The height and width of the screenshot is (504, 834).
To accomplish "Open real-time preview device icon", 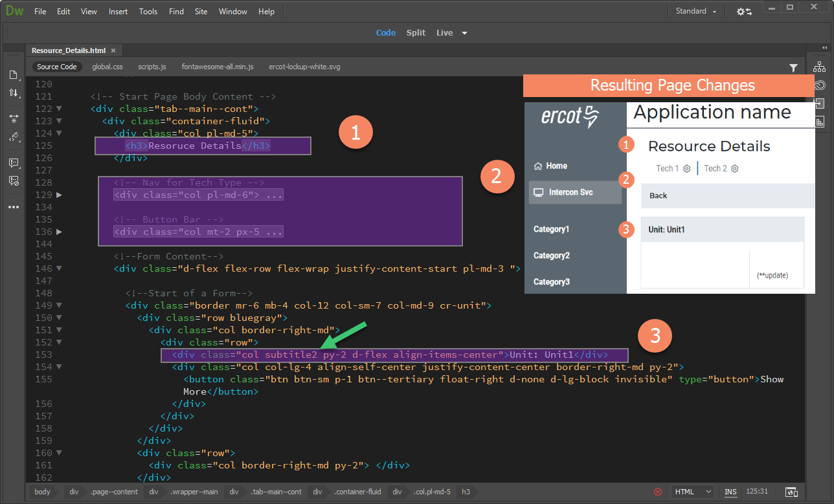I will click(x=791, y=492).
